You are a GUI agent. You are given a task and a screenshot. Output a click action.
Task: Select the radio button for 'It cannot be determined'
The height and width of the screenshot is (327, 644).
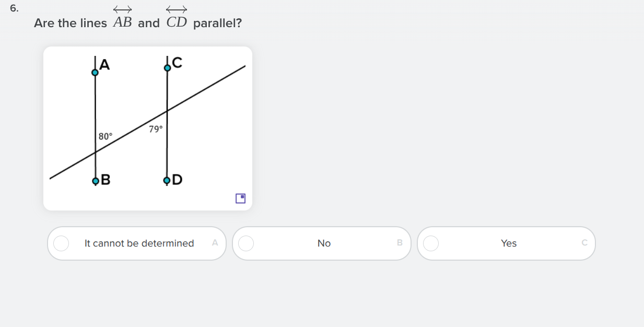tap(61, 243)
